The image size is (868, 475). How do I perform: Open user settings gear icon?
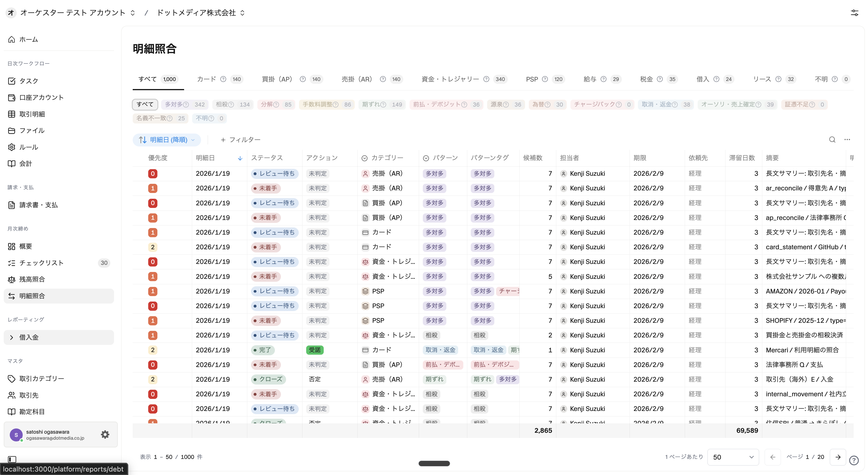(105, 435)
